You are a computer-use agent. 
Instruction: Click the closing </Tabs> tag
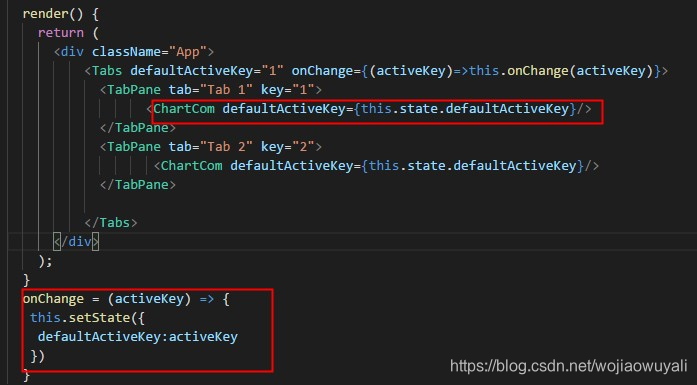111,223
